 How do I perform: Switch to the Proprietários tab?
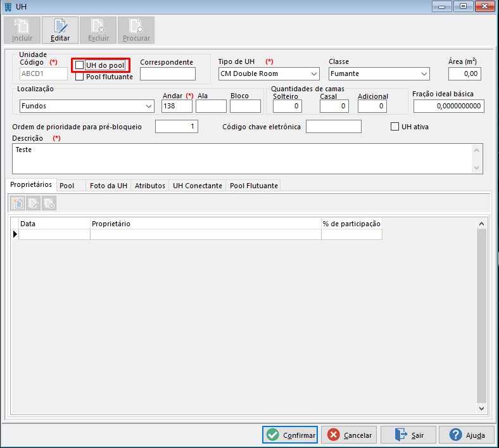(x=31, y=184)
